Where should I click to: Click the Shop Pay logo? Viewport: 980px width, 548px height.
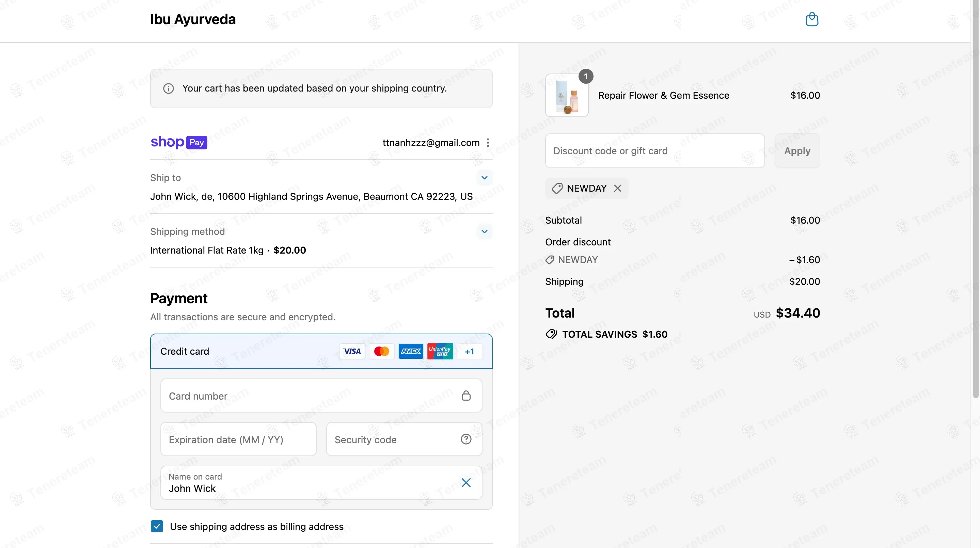pos(179,142)
